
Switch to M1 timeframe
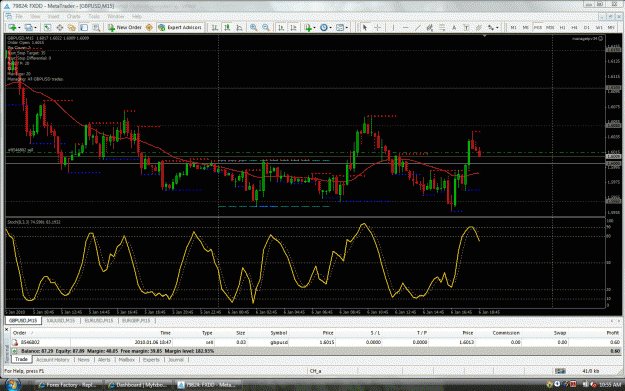[513, 28]
